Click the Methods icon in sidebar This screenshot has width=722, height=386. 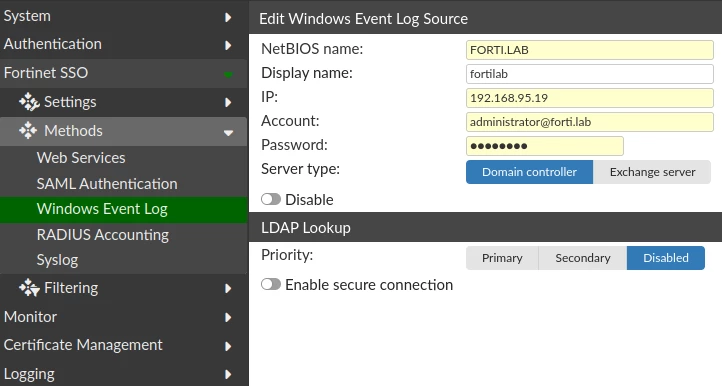28,130
